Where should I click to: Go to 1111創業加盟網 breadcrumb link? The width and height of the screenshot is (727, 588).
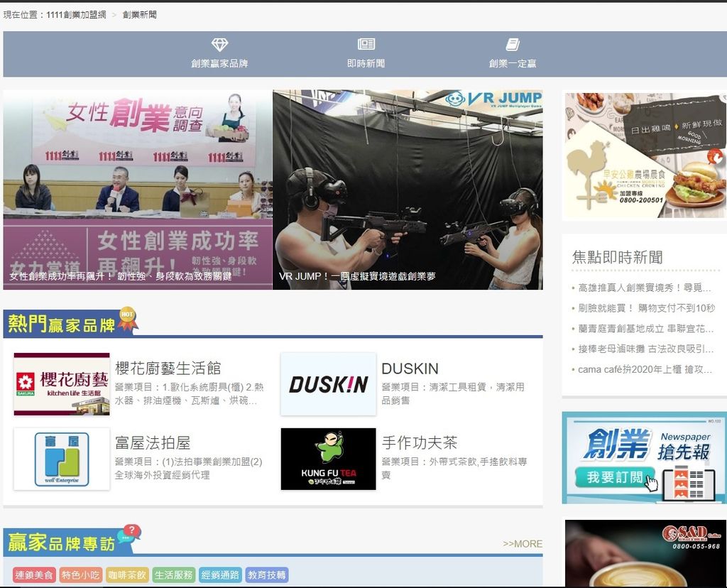coord(76,15)
